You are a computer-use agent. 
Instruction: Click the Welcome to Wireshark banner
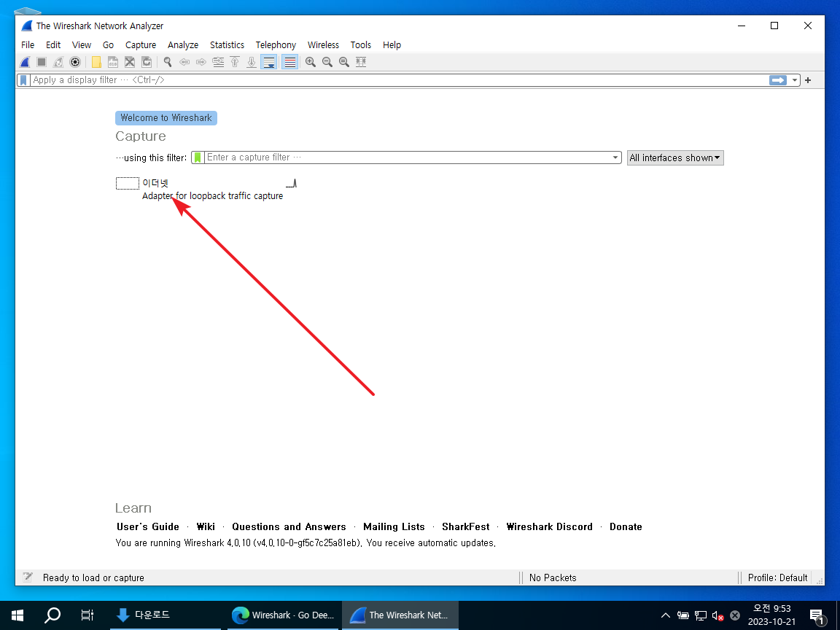(166, 118)
